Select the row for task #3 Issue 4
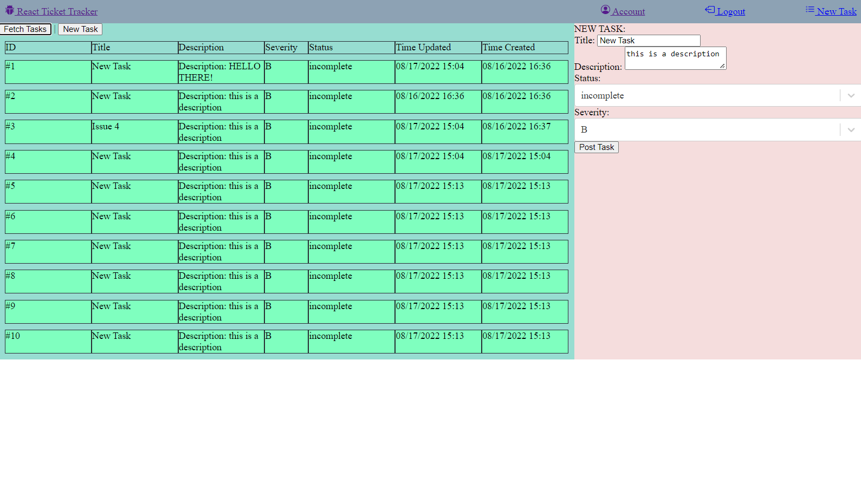The height and width of the screenshot is (504, 861). click(286, 132)
